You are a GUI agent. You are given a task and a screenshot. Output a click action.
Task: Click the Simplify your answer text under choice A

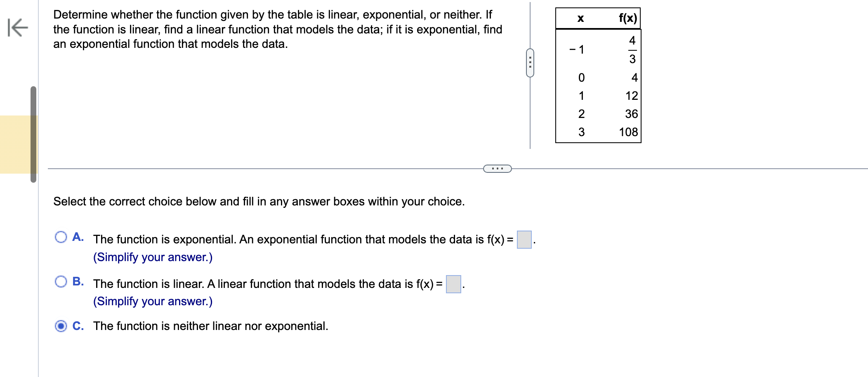pyautogui.click(x=153, y=257)
